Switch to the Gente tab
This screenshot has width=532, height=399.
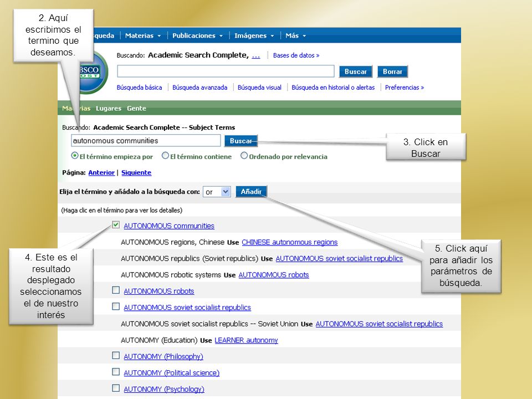click(x=136, y=108)
